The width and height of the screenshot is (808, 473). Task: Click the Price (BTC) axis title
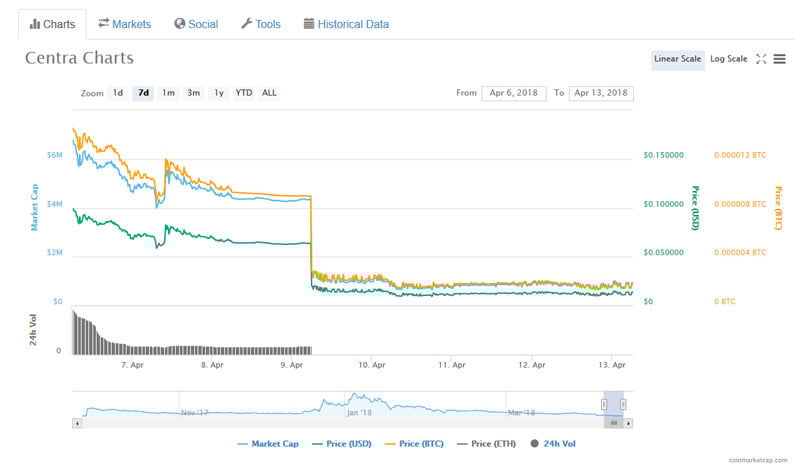click(x=779, y=208)
